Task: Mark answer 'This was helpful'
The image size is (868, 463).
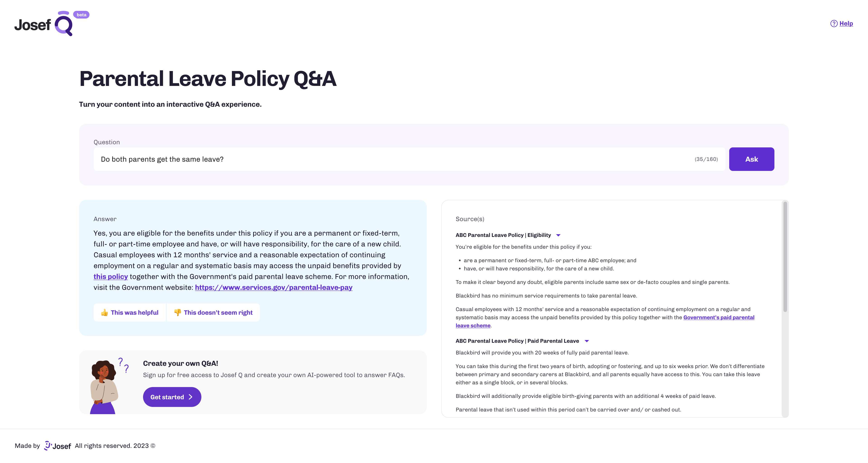Action: pos(134,313)
